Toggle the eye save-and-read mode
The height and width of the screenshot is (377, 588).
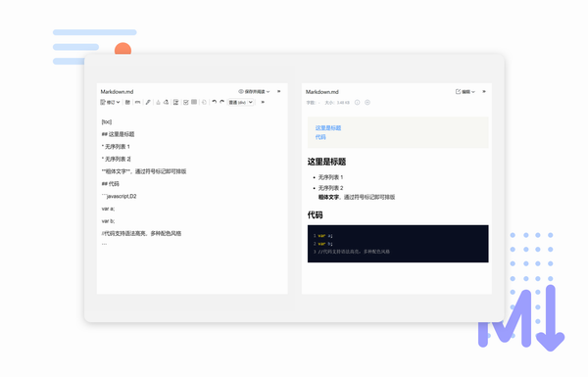pos(254,91)
